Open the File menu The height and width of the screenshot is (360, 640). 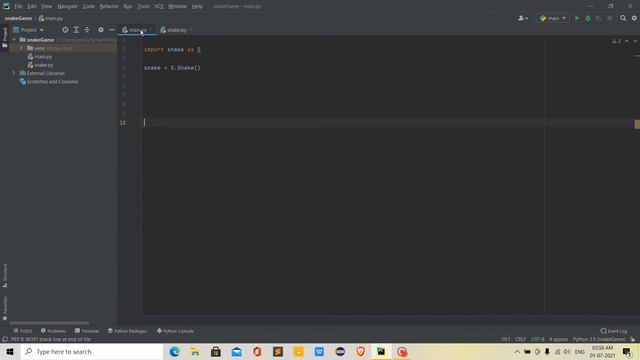[18, 7]
